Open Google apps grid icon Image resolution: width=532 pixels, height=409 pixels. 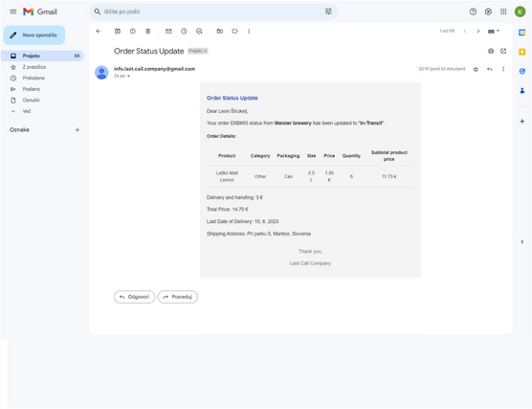point(503,11)
